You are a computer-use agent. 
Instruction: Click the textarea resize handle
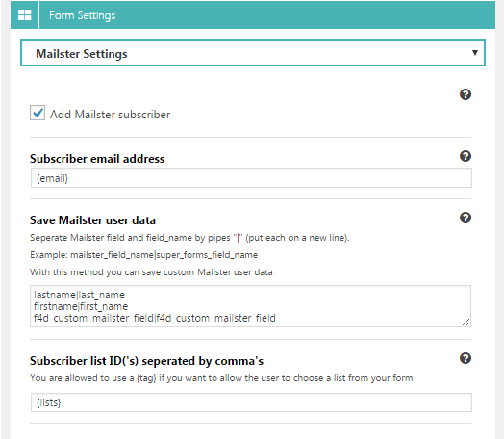[466, 322]
